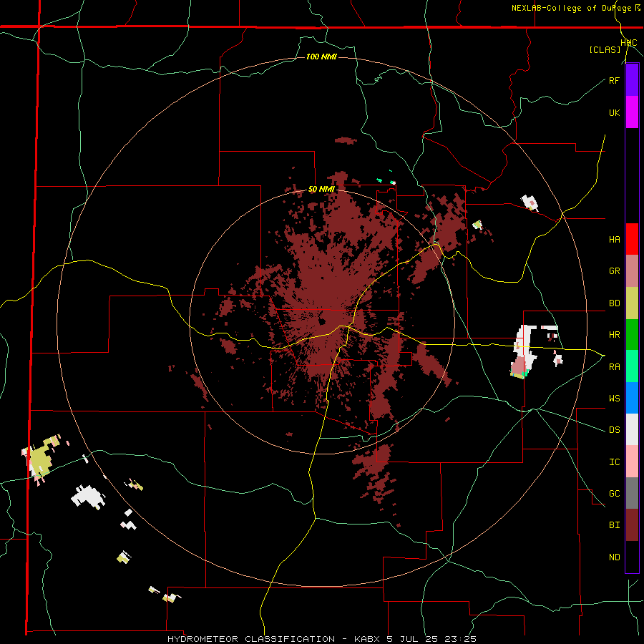Click the HR green legend swatch
Screen dimensions: 644x644
(x=632, y=335)
